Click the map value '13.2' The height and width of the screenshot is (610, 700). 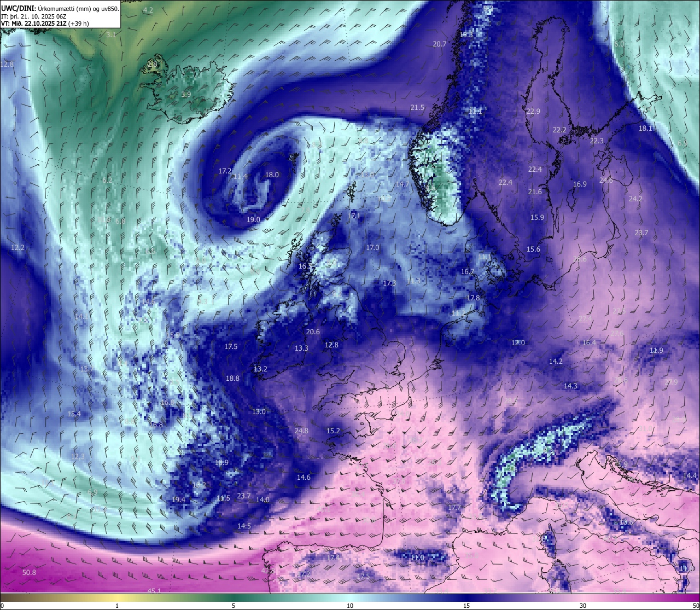point(260,369)
